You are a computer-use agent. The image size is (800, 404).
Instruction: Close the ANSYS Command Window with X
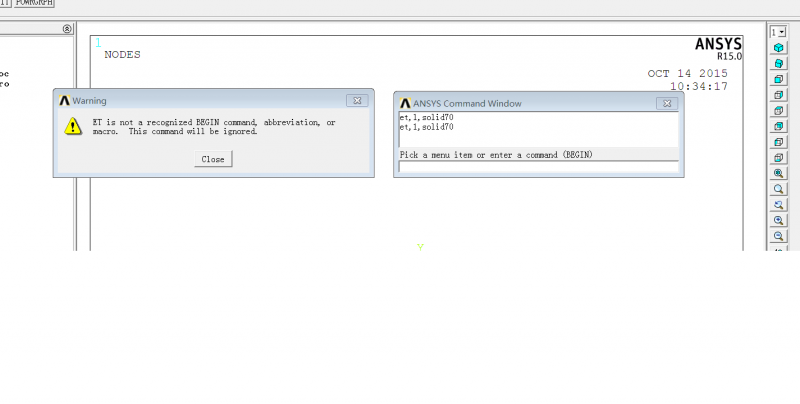667,103
